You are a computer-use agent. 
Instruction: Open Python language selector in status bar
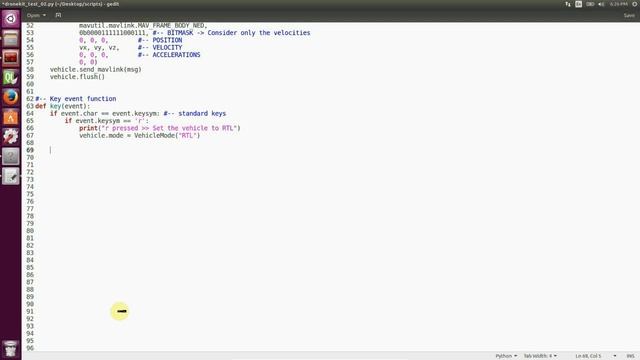[506, 356]
